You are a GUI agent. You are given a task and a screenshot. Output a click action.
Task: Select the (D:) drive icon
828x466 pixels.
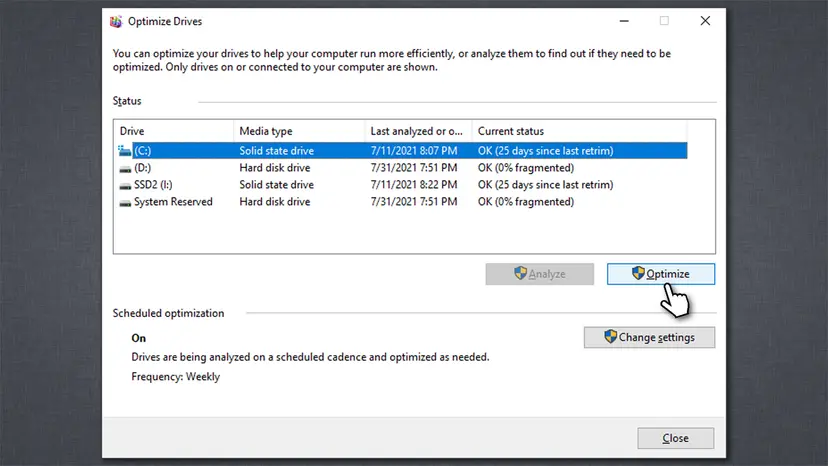125,169
